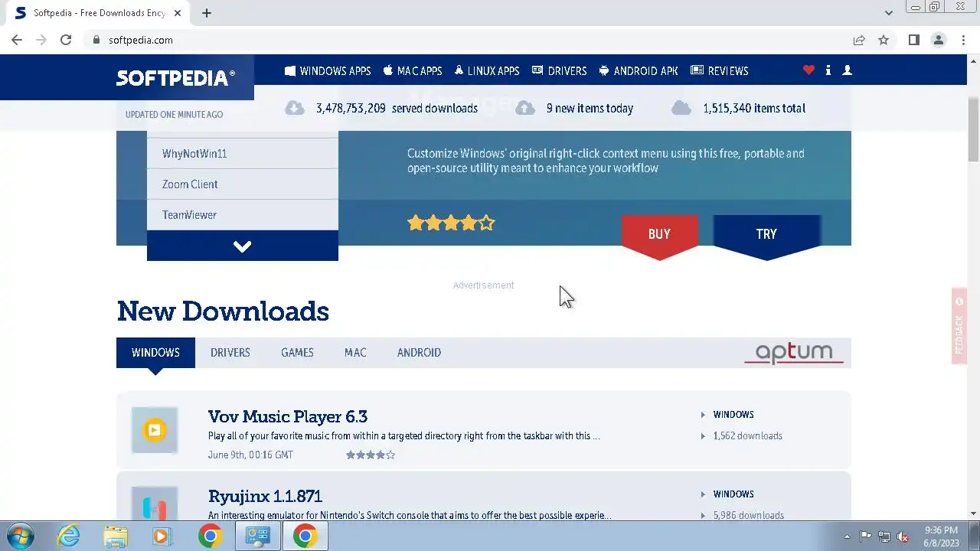Click the Softpedia logo in header
The width and height of the screenshot is (980, 551).
(175, 78)
